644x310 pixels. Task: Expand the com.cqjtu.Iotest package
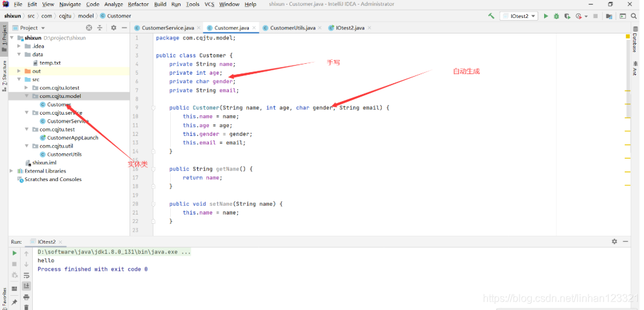click(x=26, y=88)
